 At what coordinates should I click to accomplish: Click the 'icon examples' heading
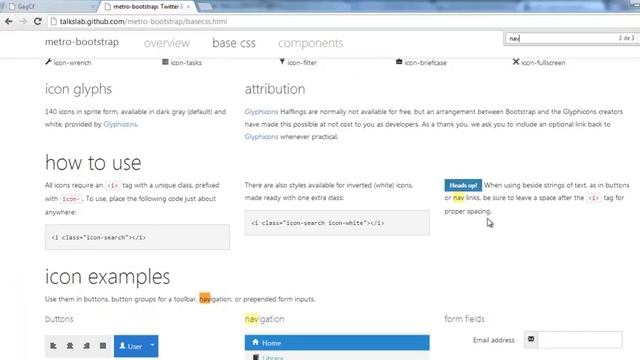click(x=107, y=277)
